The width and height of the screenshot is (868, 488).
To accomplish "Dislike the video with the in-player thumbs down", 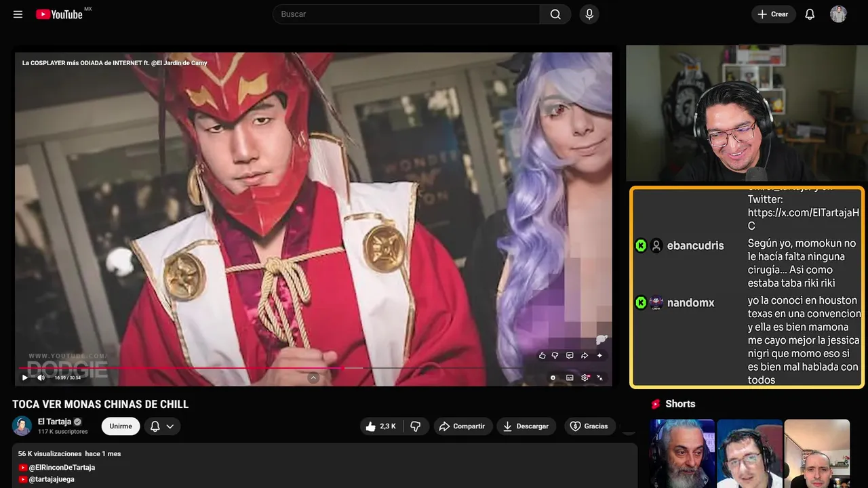I will point(555,355).
